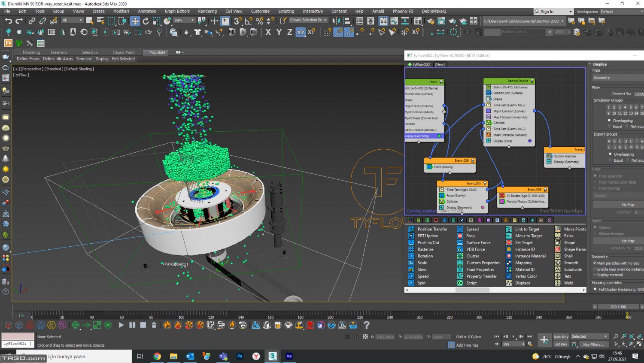Click the Select and Rotate tool
Image resolution: width=644 pixels, height=363 pixels.
(146, 21)
